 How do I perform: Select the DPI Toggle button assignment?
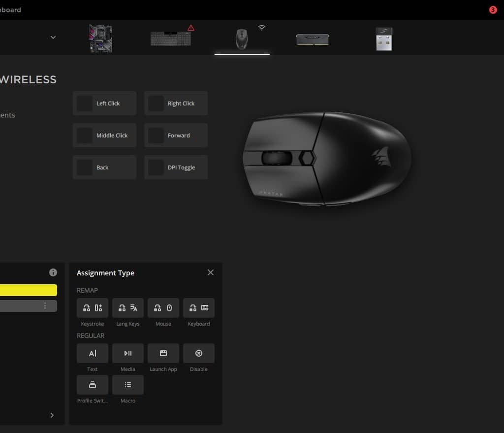pos(176,167)
